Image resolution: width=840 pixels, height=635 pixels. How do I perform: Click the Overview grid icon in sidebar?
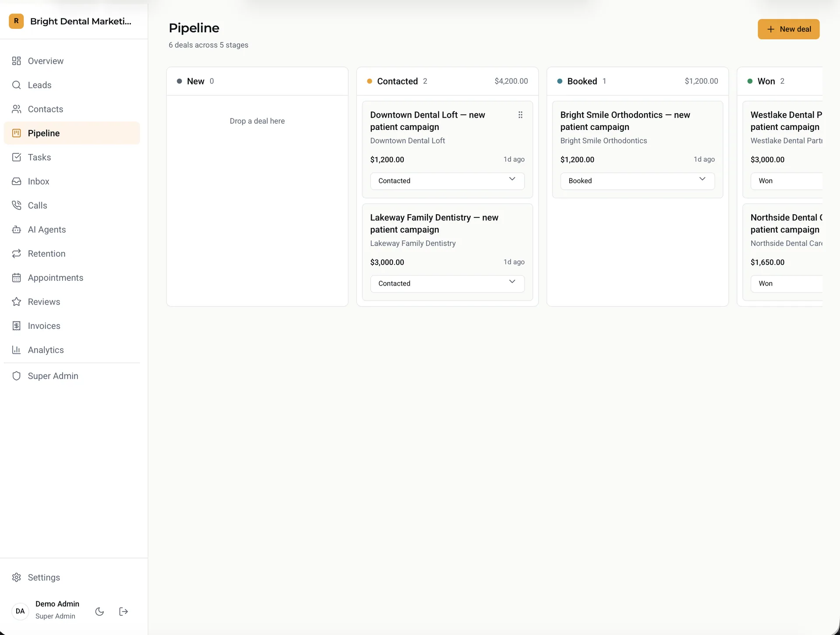17,61
